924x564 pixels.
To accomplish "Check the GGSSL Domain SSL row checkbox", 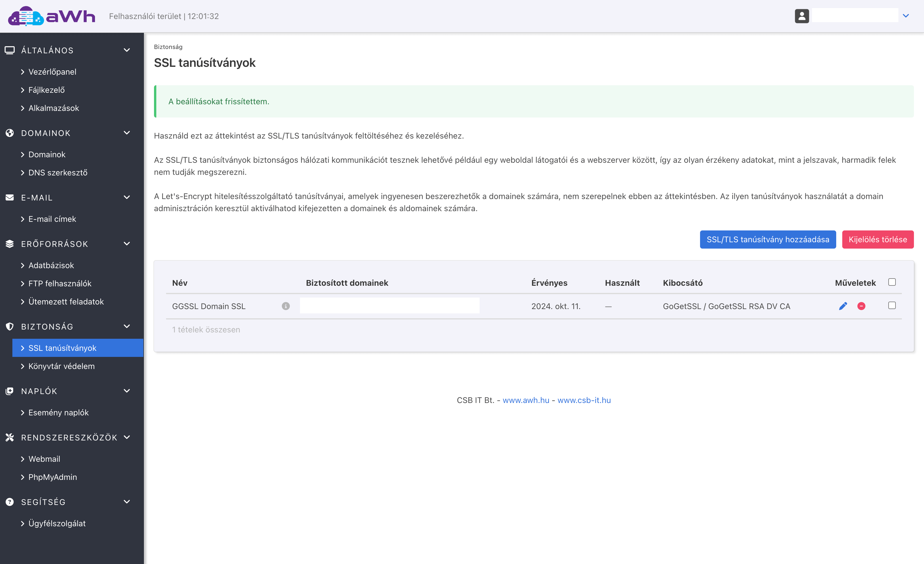I will [892, 305].
